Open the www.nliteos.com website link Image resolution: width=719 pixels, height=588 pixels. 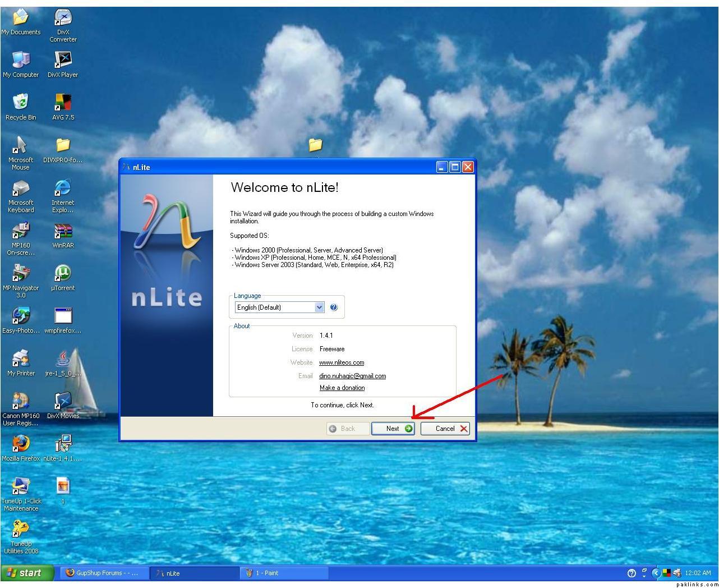pos(342,362)
